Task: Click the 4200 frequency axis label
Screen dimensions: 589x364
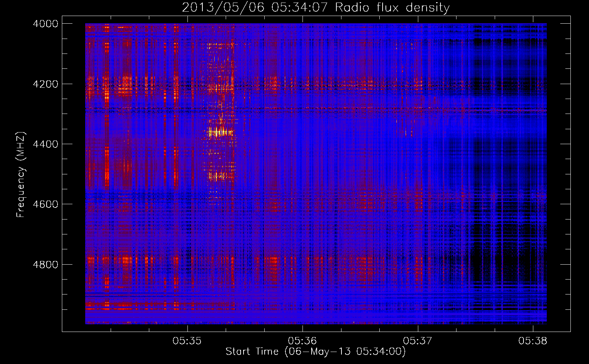Action: (46, 84)
